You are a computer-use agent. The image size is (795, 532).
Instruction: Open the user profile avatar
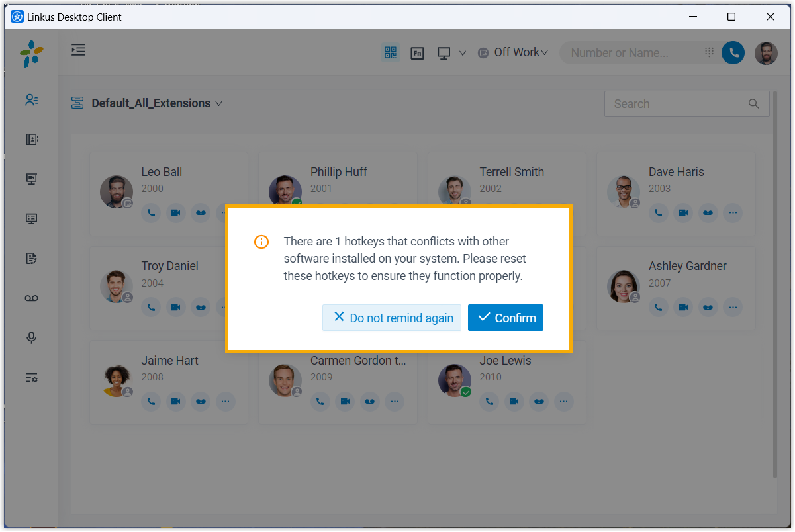pyautogui.click(x=767, y=53)
